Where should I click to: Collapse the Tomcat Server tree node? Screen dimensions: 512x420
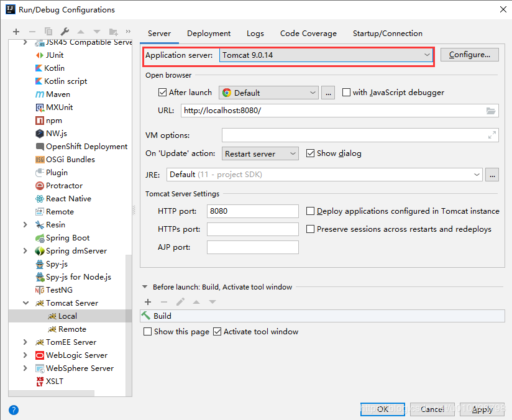25,303
